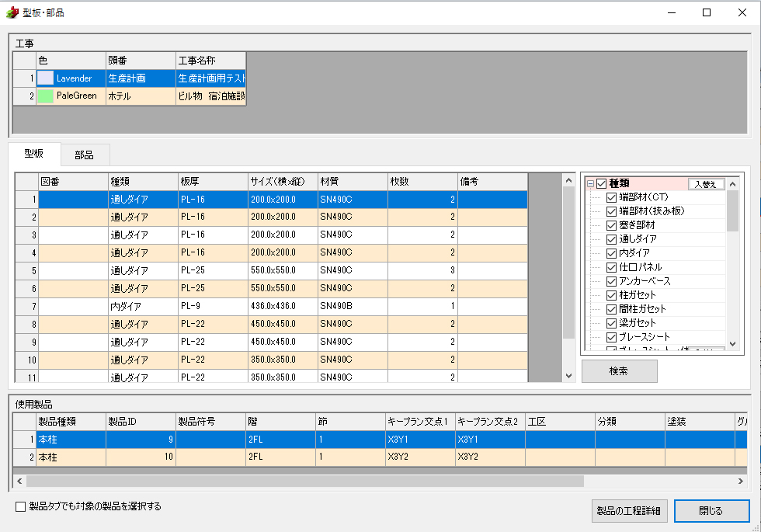This screenshot has height=532, width=761.
Task: Select row 7 with 内ダイア PL-9
Action: click(x=233, y=306)
